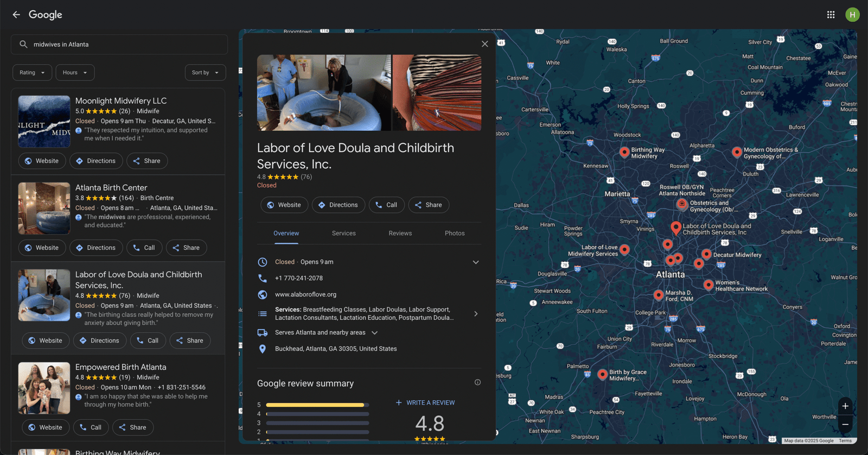Go back with the arrow beside Google

(16, 15)
